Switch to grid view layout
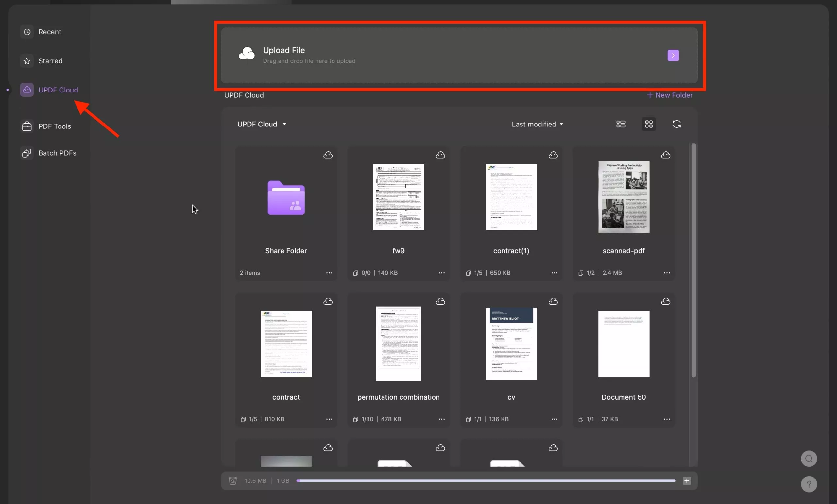Image resolution: width=837 pixels, height=504 pixels. [x=648, y=124]
